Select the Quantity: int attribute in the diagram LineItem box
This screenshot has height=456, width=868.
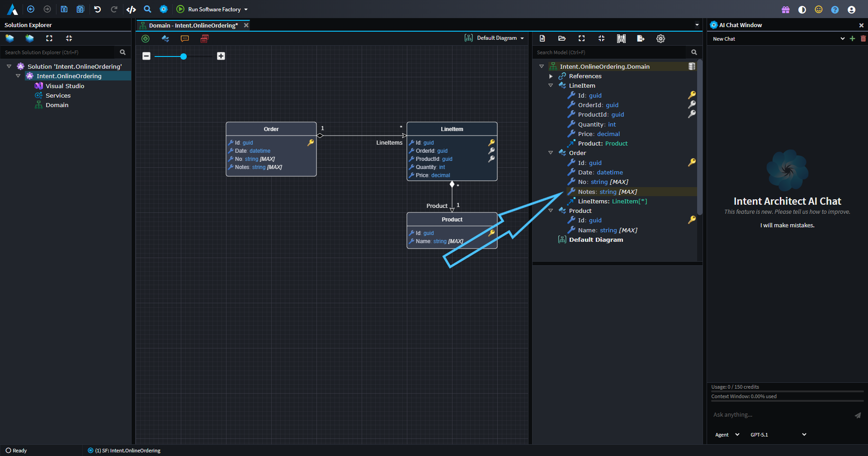pos(430,167)
